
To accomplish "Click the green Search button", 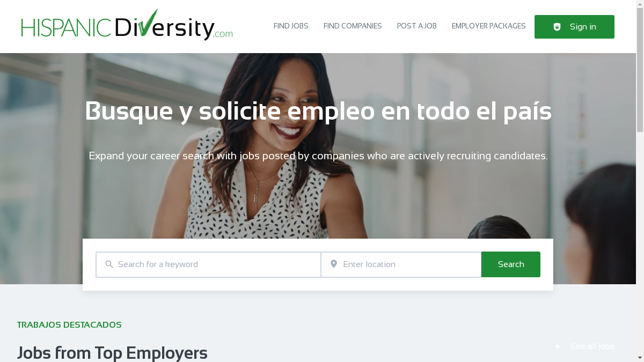I will [511, 264].
